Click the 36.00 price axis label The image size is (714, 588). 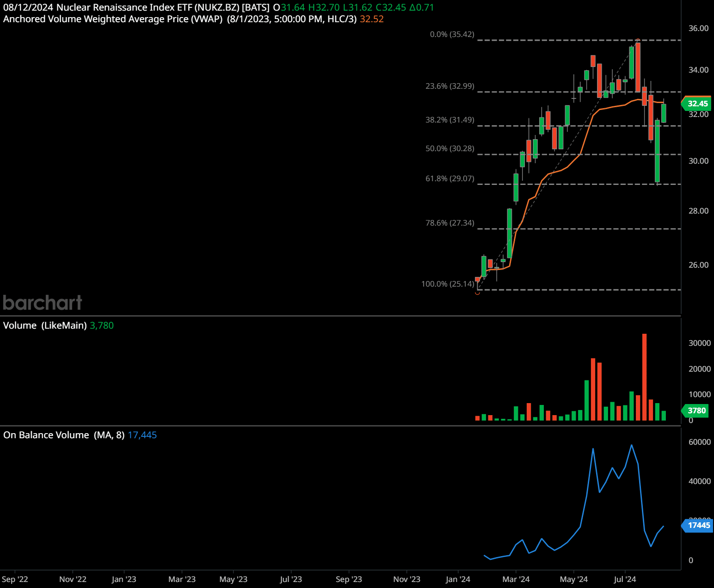click(x=698, y=28)
